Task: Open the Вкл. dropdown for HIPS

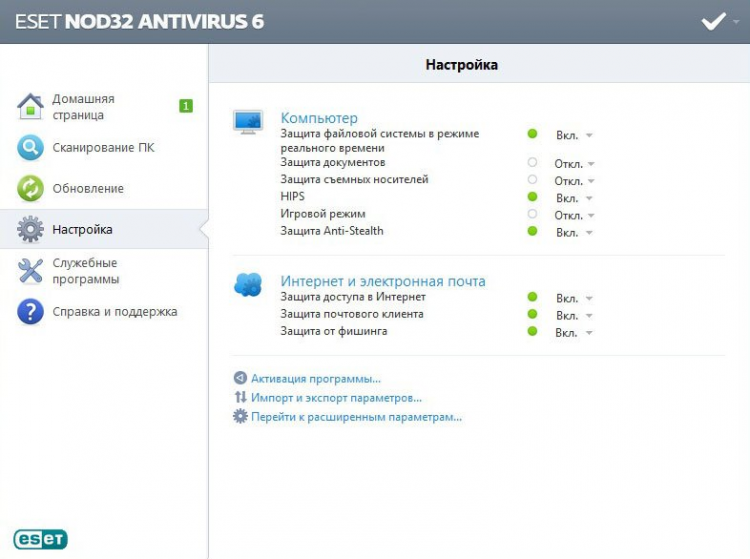Action: pyautogui.click(x=574, y=198)
